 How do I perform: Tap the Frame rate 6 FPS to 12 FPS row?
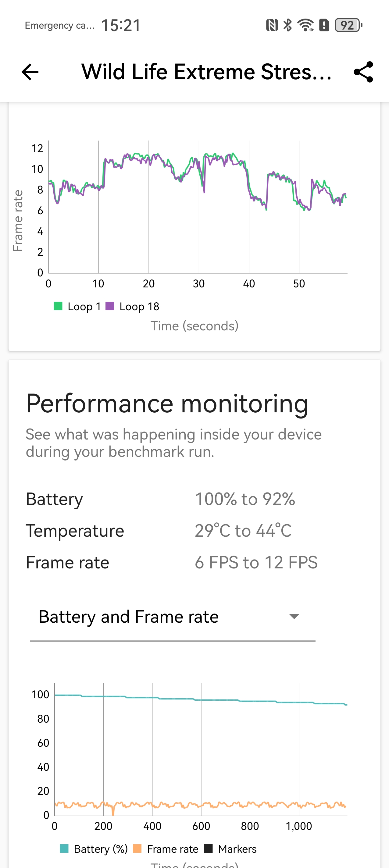pyautogui.click(x=172, y=563)
